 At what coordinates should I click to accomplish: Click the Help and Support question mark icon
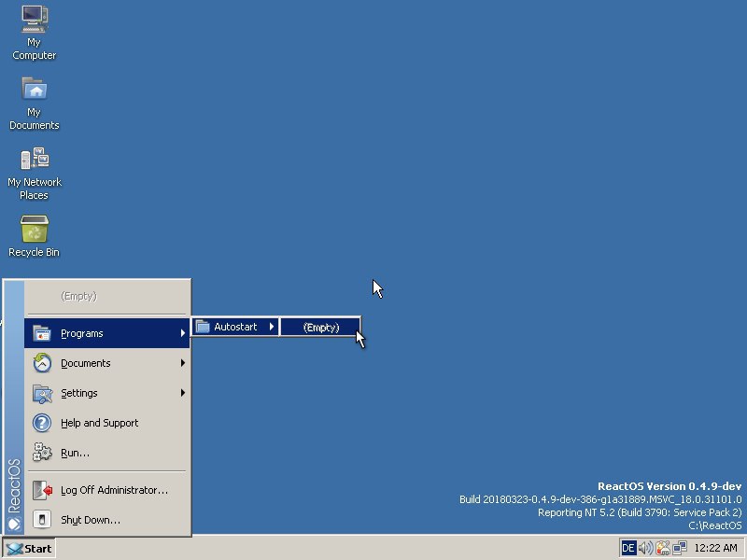(x=42, y=423)
